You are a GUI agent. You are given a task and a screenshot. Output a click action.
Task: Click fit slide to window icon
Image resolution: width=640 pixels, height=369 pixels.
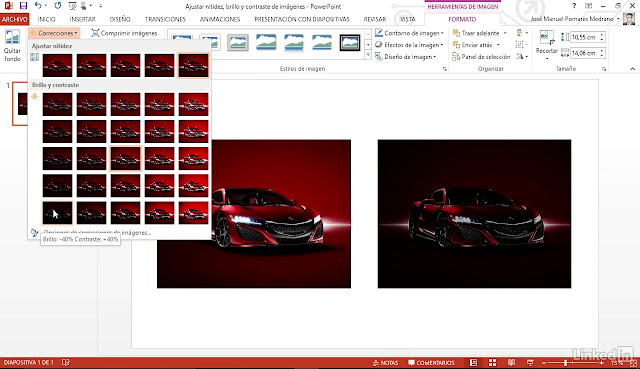(633, 362)
